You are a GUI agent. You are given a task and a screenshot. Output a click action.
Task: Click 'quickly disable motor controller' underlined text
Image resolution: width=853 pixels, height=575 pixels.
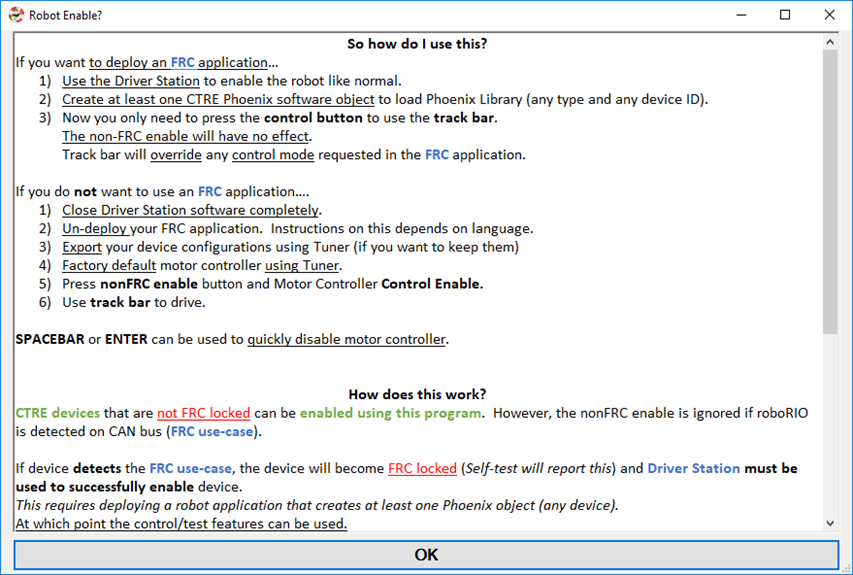pos(347,339)
